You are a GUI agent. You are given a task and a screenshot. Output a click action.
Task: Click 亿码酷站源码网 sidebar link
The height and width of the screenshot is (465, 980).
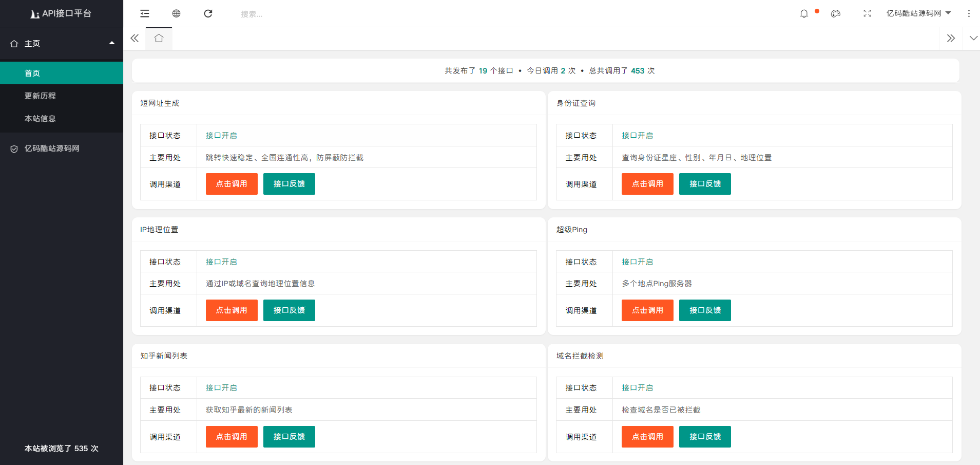pyautogui.click(x=52, y=148)
